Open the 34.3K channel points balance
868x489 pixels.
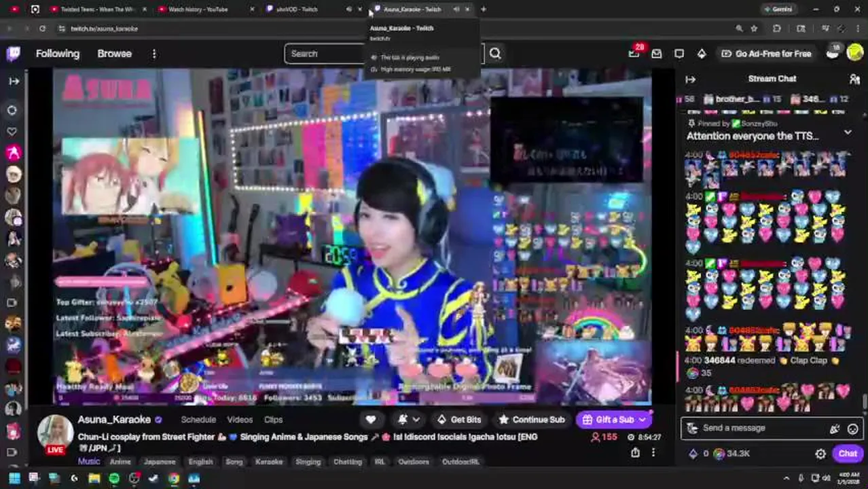click(732, 454)
